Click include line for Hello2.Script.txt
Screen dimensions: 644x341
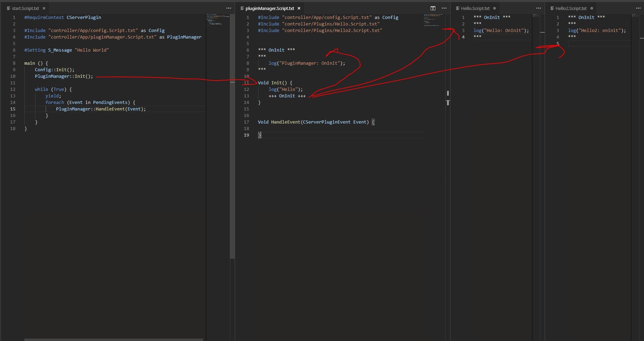tap(320, 30)
